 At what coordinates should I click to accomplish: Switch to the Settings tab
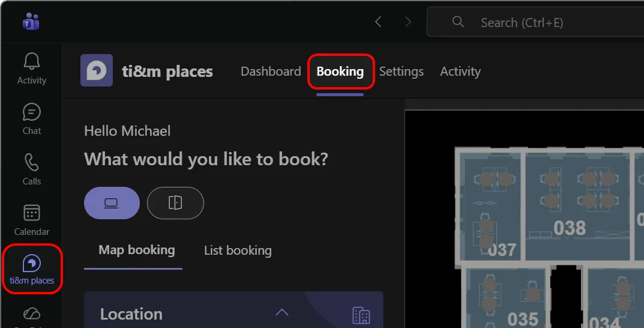tap(402, 71)
